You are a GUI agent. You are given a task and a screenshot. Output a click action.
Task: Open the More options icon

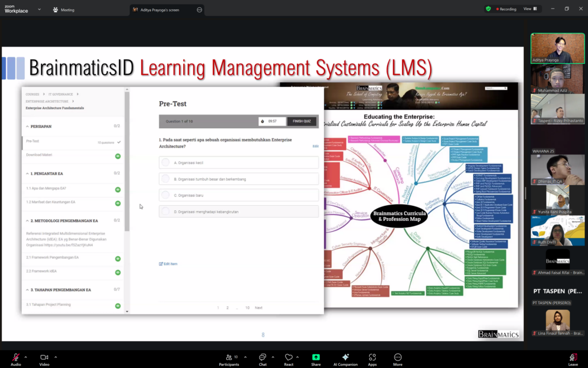[397, 357]
